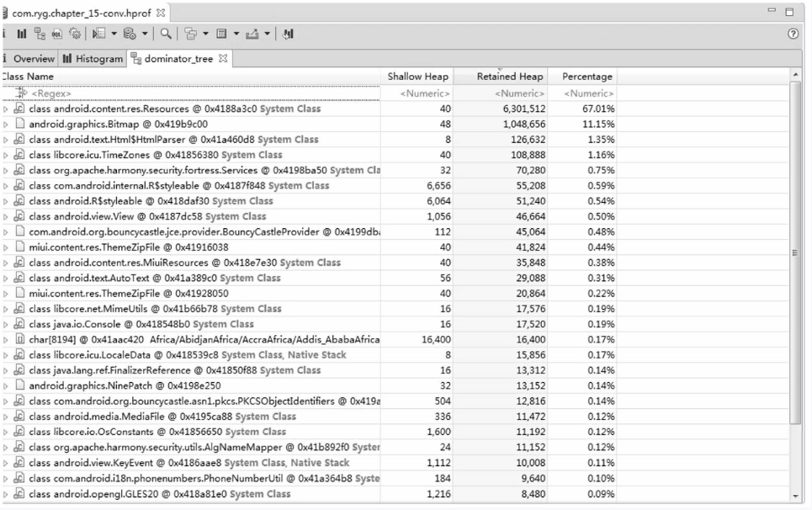Image resolution: width=812 pixels, height=510 pixels.
Task: Expand the BouncyCastleProvider tree node
Action: tap(6, 232)
